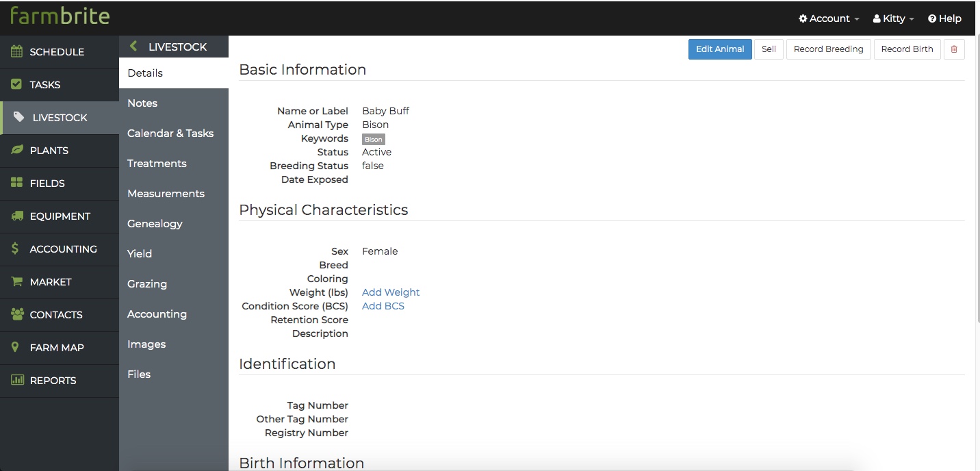Click the Record Breeding button
The width and height of the screenshot is (980, 471).
coord(829,49)
